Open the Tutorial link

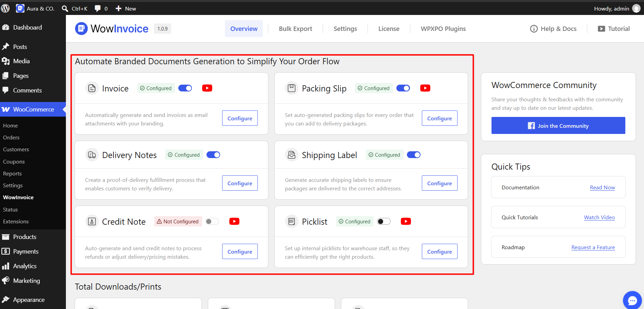[614, 29]
